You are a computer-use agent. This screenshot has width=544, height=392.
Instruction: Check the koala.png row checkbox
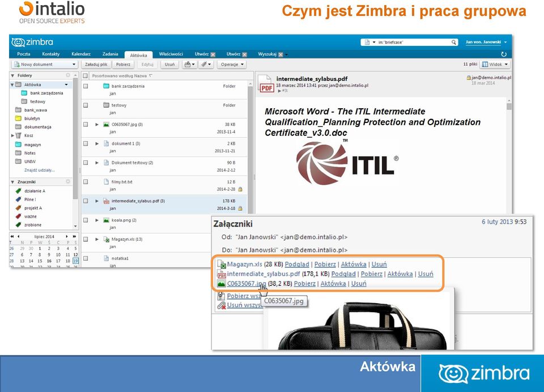click(x=86, y=220)
